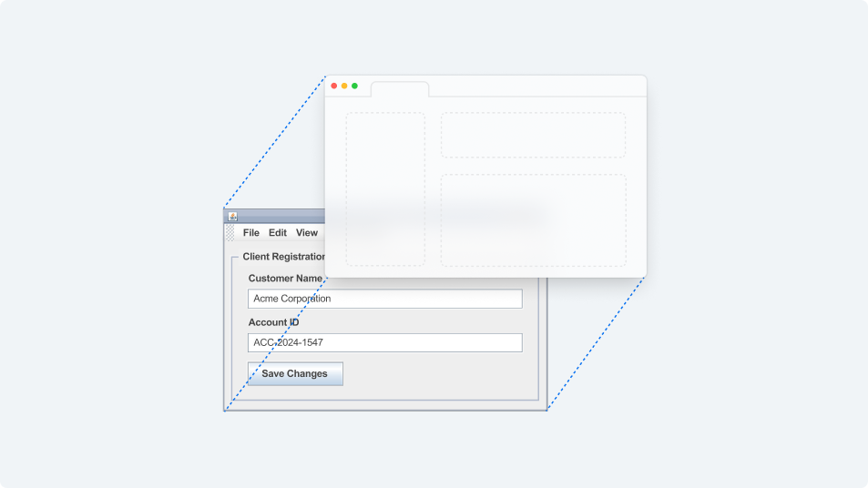The width and height of the screenshot is (868, 488).
Task: Close the browser mockup with red dot
Action: tap(333, 86)
